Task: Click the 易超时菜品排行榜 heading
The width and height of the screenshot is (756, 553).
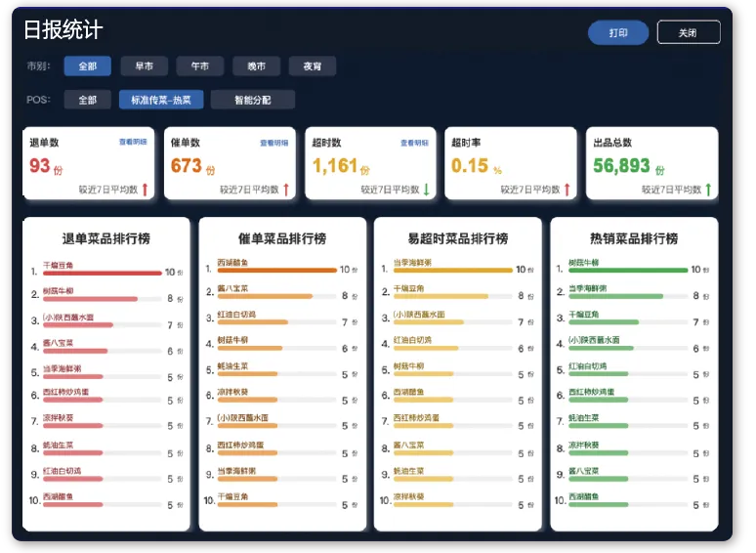Action: (458, 238)
